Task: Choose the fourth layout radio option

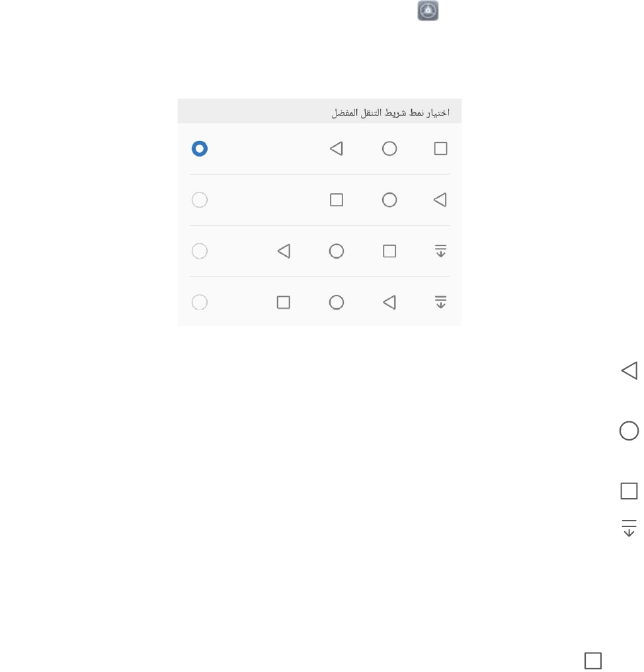Action: (199, 302)
